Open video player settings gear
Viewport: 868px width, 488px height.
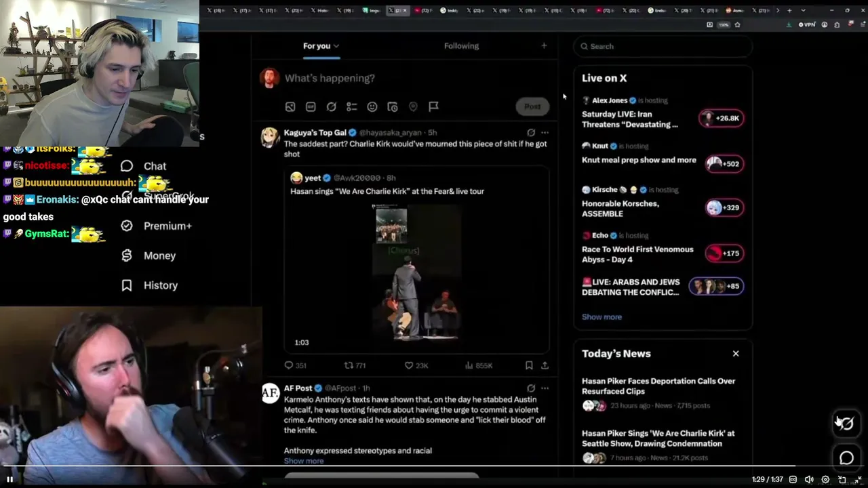825,480
